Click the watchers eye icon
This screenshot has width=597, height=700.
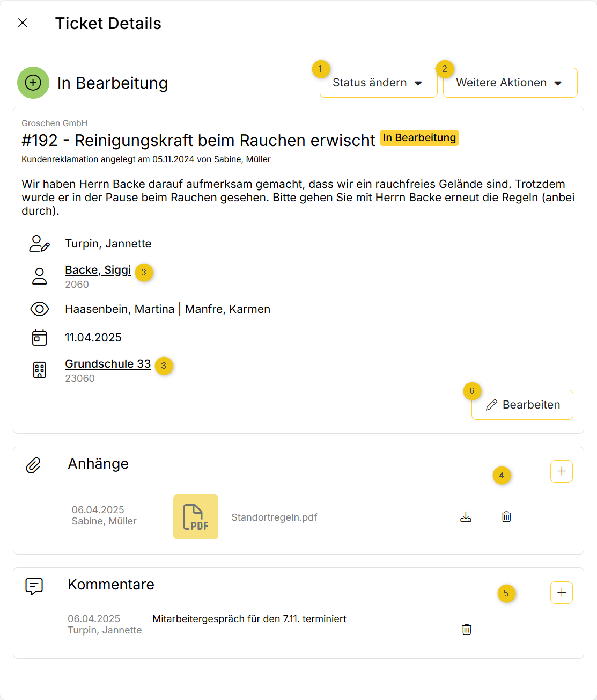tap(40, 309)
